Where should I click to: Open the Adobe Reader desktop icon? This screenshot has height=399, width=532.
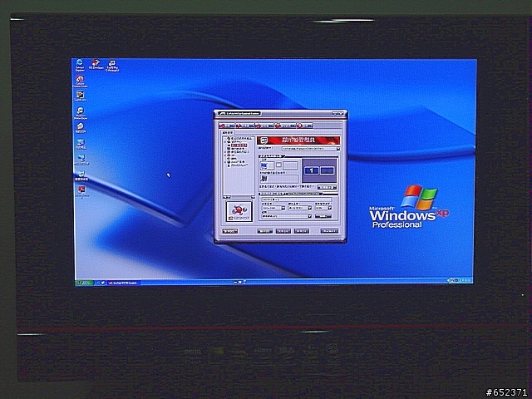tap(81, 192)
